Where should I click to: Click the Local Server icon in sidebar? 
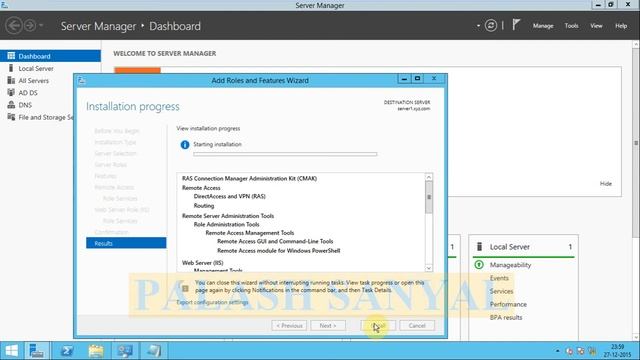(11, 68)
